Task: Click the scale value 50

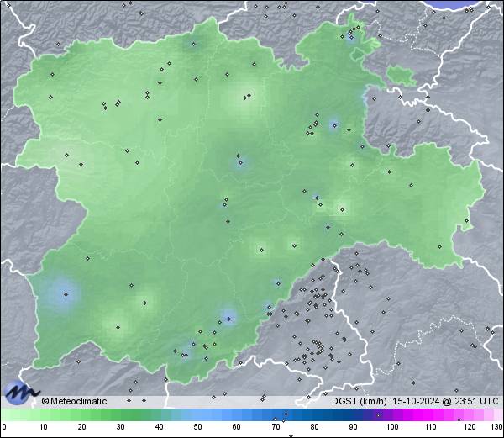Action: 197,427
